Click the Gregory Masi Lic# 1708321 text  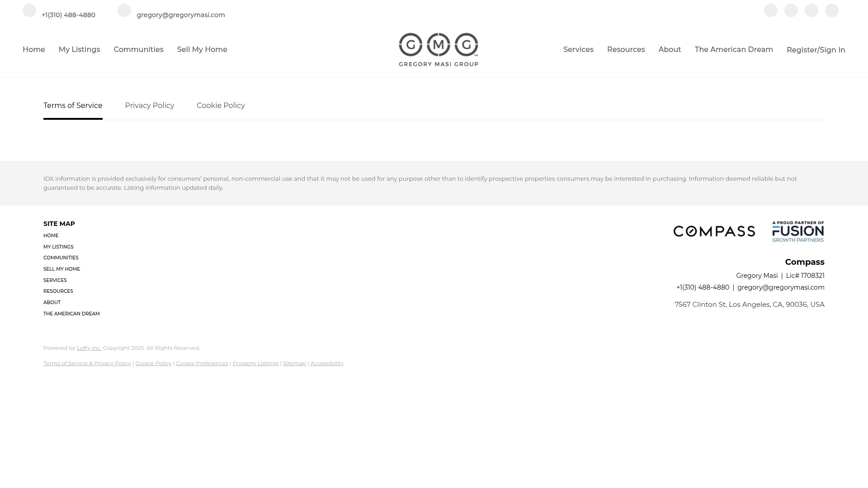click(780, 276)
